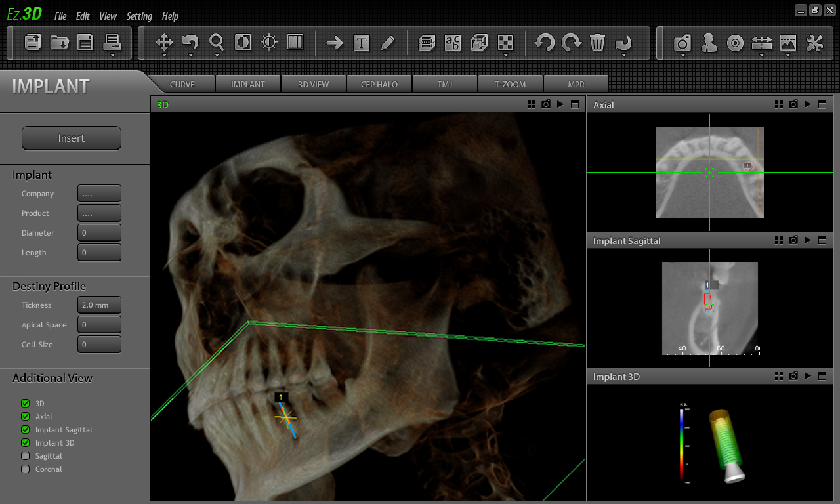Click the save disk icon
Screen dimensions: 840x504
pyautogui.click(x=85, y=43)
